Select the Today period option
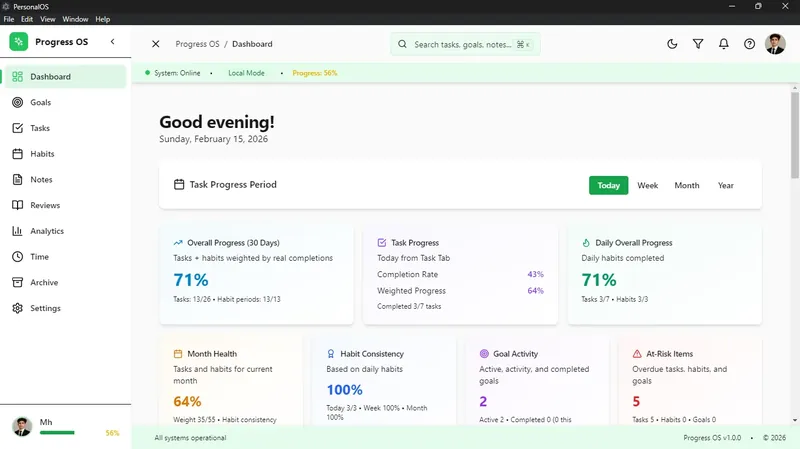This screenshot has width=800, height=449. (x=608, y=185)
